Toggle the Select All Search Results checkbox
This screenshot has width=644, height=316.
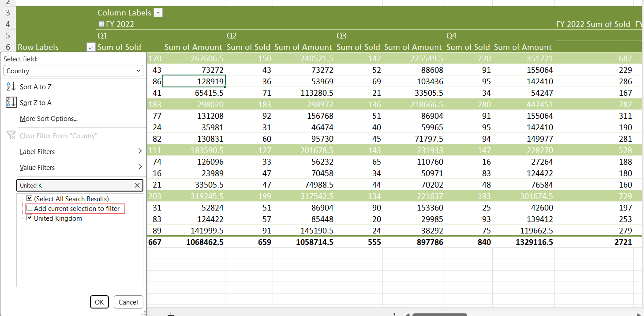tap(30, 199)
